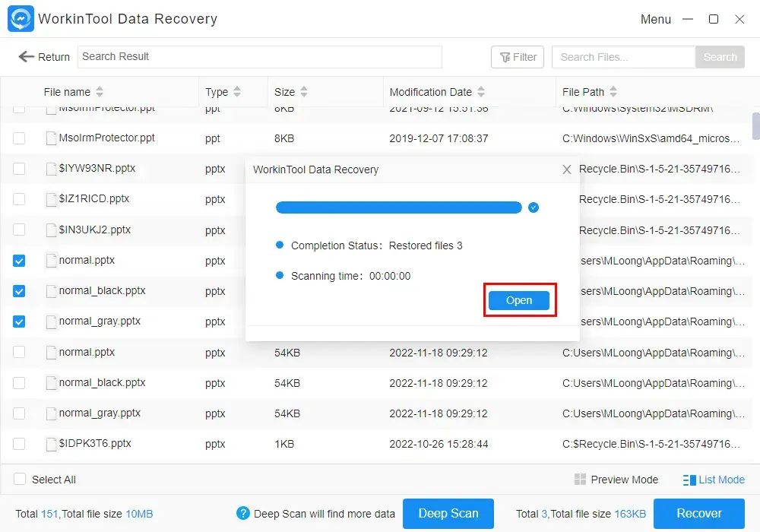Viewport: 760px width, 532px height.
Task: Toggle the Select All checkbox
Action: pyautogui.click(x=20, y=480)
